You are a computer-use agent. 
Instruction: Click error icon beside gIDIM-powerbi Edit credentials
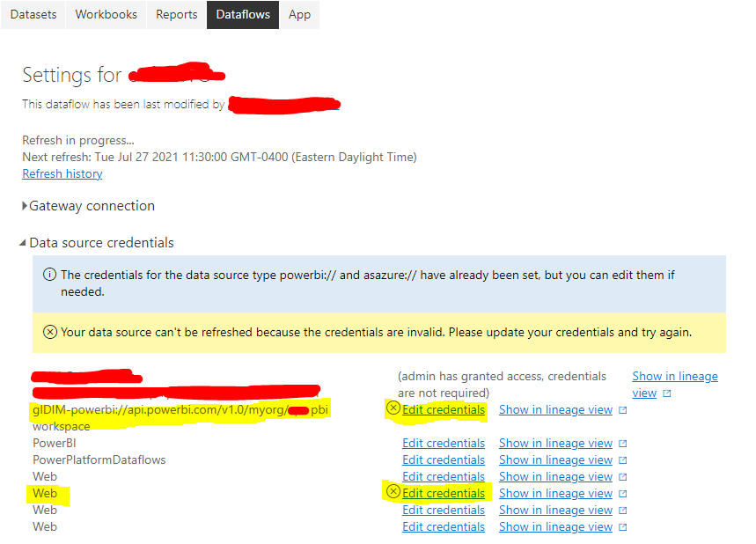tap(393, 408)
